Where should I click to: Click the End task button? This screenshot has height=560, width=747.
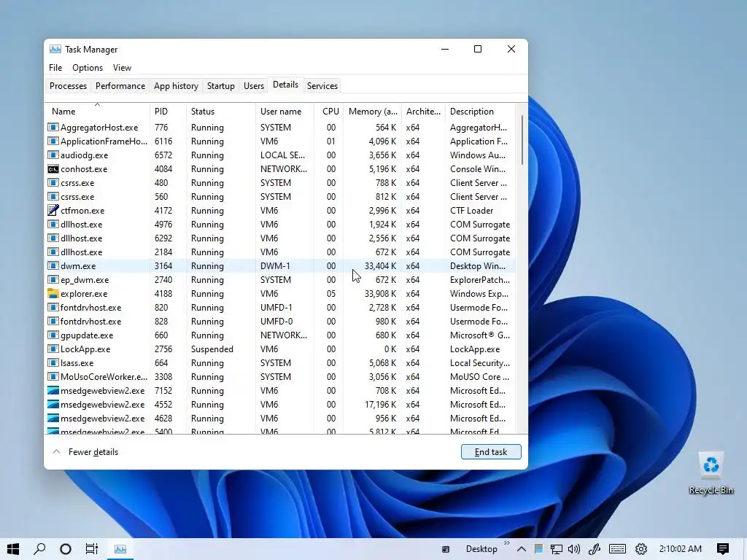(491, 452)
